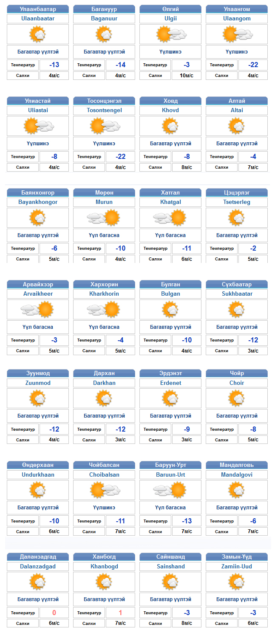Open the Tsetserleg city link

[237, 202]
